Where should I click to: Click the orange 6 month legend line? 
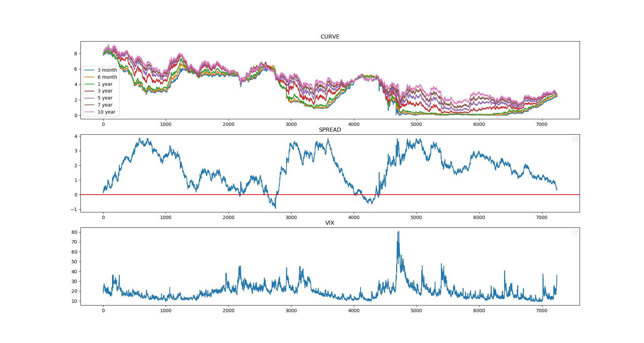pyautogui.click(x=89, y=77)
